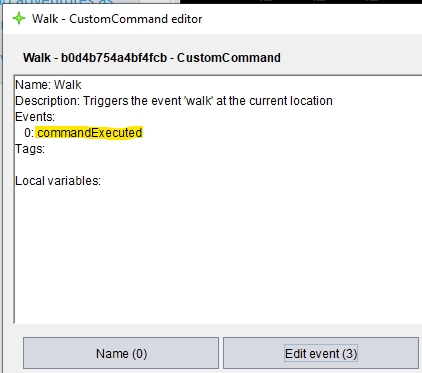Click the empty line below the Tags label
This screenshot has width=422, height=373.
[218, 165]
